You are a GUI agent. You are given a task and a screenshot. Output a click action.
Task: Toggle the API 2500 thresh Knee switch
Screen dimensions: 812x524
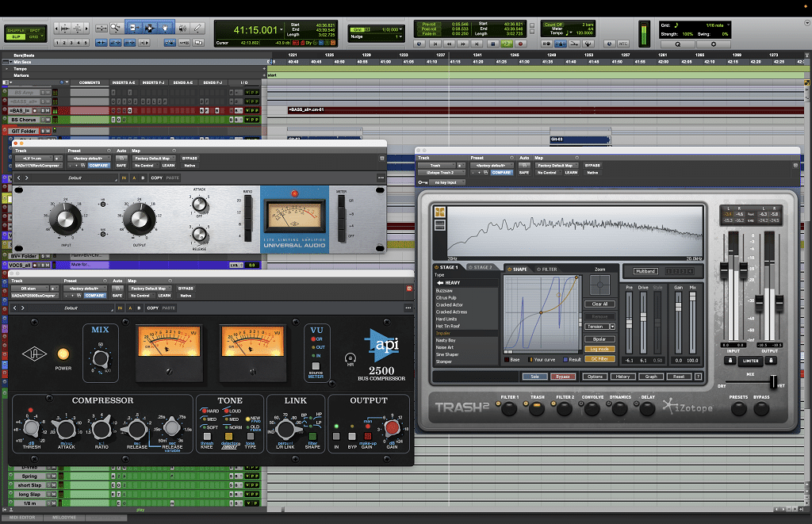[207, 437]
